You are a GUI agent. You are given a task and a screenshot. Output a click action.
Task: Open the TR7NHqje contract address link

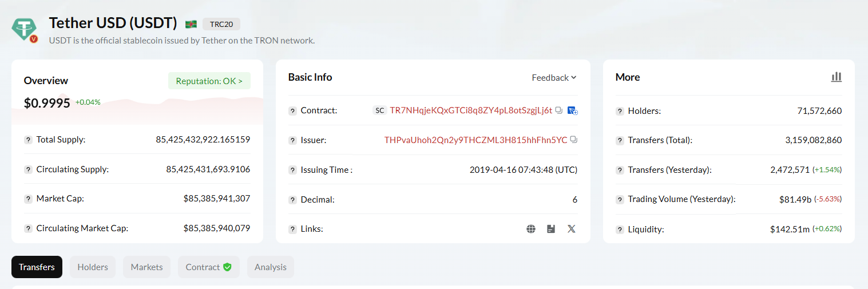click(471, 110)
